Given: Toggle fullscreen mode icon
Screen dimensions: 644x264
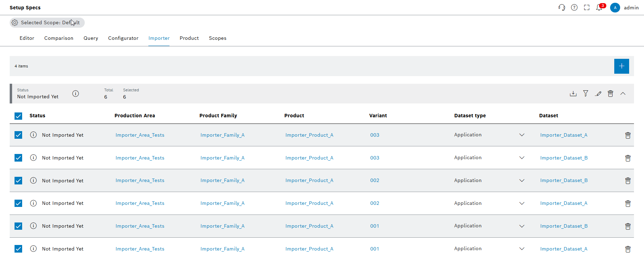Looking at the screenshot, I should (x=587, y=8).
